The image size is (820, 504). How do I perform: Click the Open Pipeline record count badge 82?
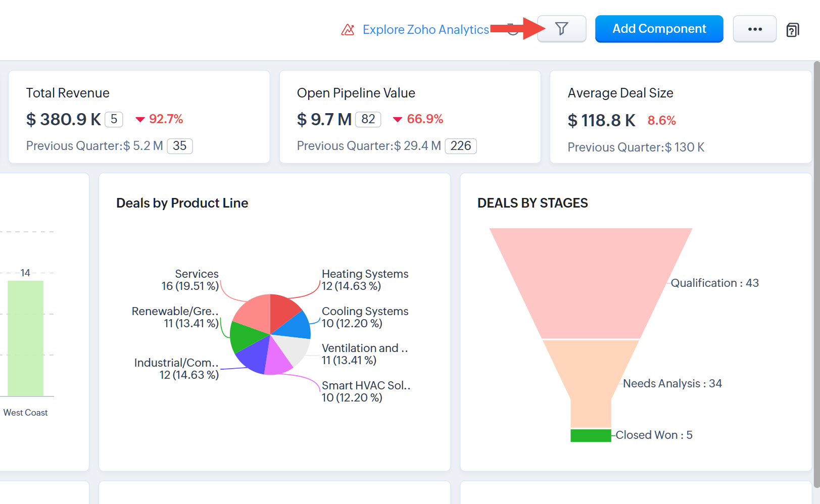click(x=368, y=119)
